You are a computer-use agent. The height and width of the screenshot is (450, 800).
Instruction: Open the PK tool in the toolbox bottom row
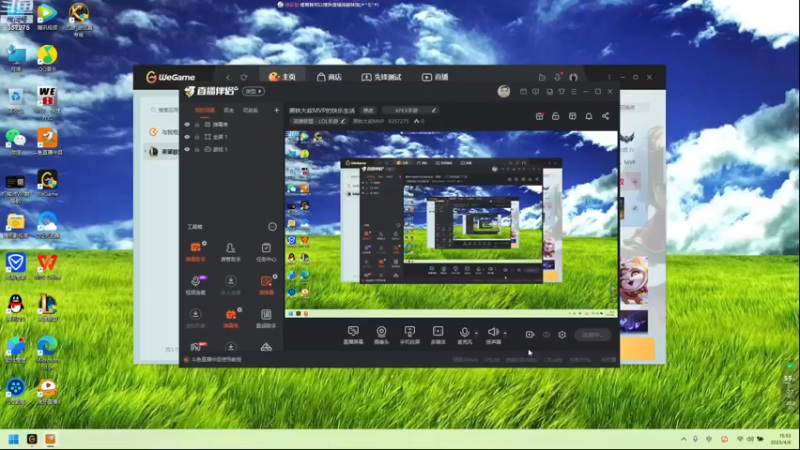196,347
